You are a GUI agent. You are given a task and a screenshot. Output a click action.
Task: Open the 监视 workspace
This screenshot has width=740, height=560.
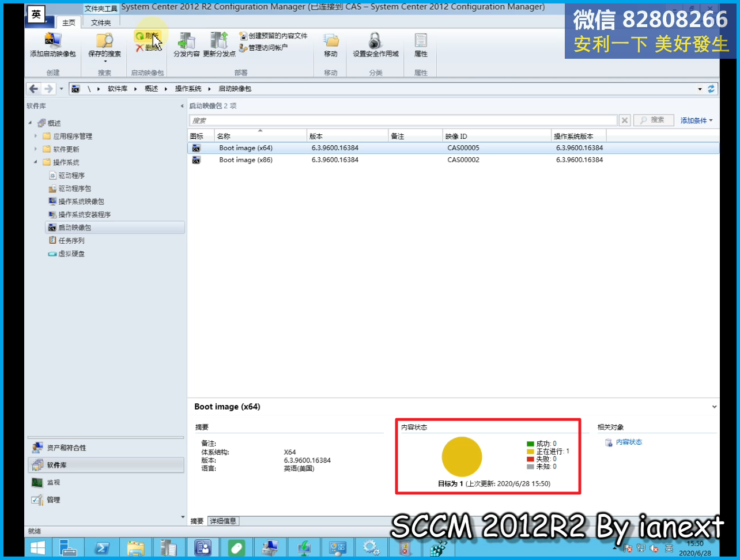106,482
